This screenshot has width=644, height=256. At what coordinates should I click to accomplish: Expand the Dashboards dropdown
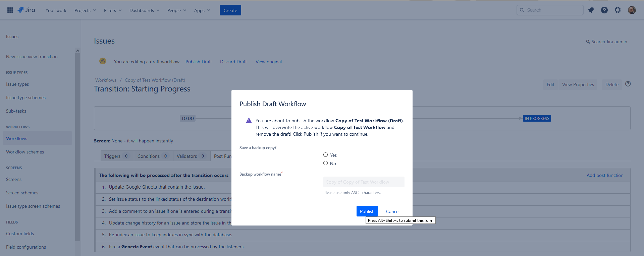(x=144, y=10)
